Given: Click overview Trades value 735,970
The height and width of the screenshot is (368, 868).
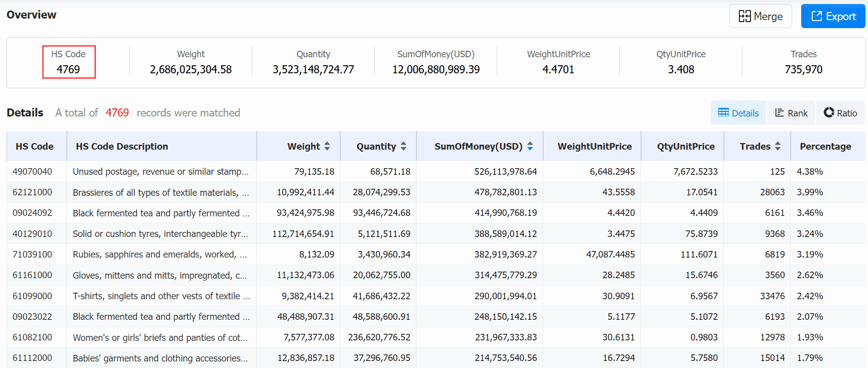Looking at the screenshot, I should pos(804,69).
